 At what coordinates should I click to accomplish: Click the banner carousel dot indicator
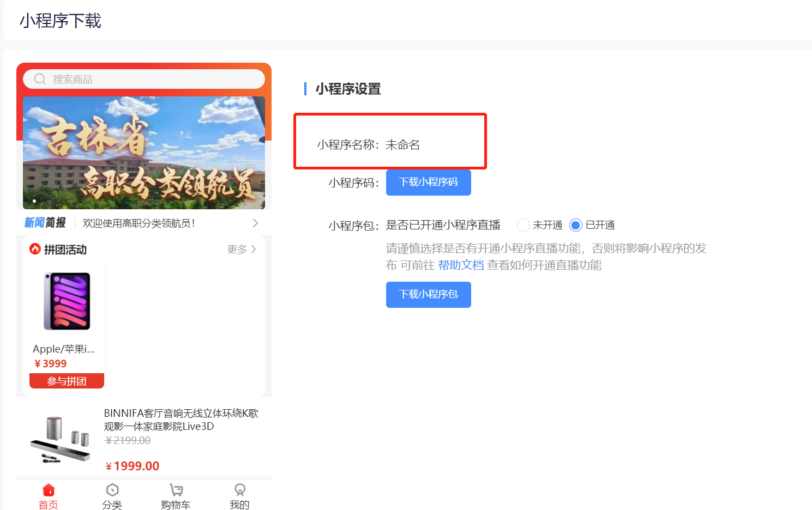[34, 201]
